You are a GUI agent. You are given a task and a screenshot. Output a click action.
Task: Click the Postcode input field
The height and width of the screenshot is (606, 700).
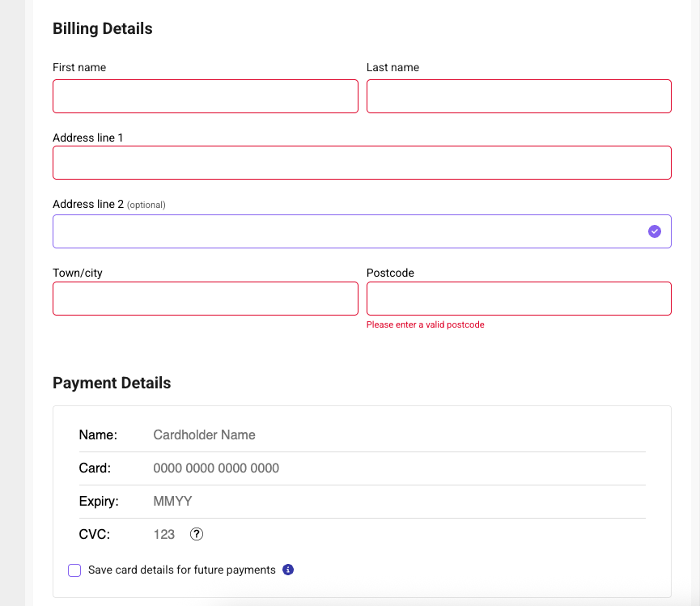[519, 299]
